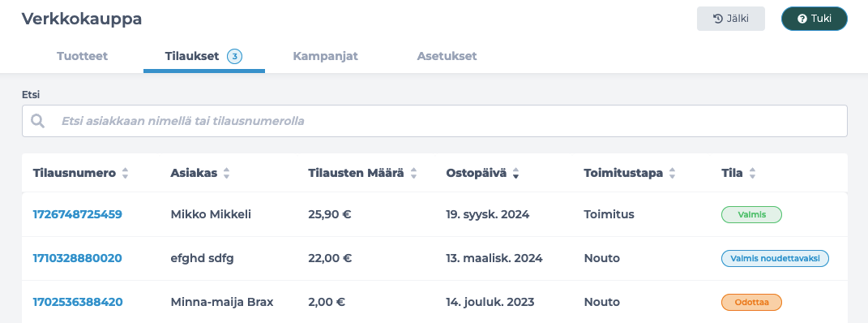
Task: Click the orange Odottaa status badge
Action: point(752,303)
